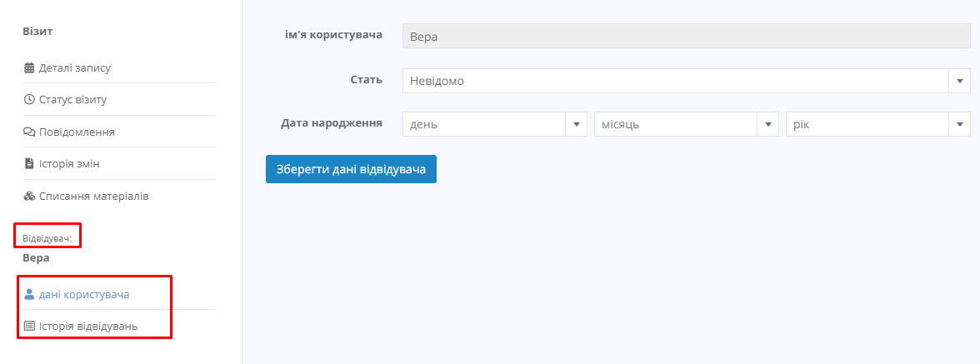Screen dimensions: 980x364
Task: Click the arrow of the Стать dropdown
Action: click(959, 81)
